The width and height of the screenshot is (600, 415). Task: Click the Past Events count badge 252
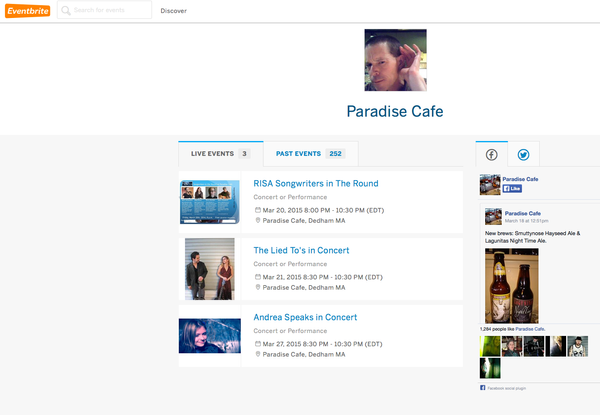336,154
